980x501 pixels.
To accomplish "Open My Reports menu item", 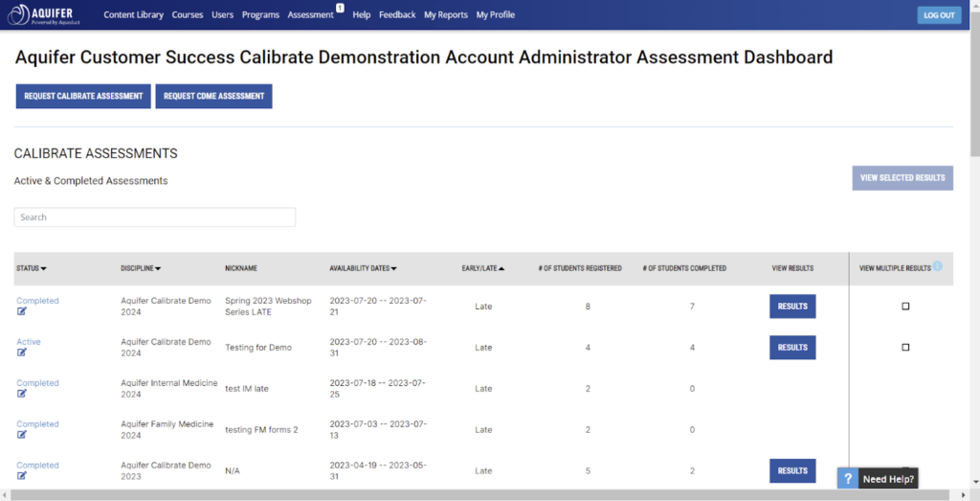I will point(446,15).
